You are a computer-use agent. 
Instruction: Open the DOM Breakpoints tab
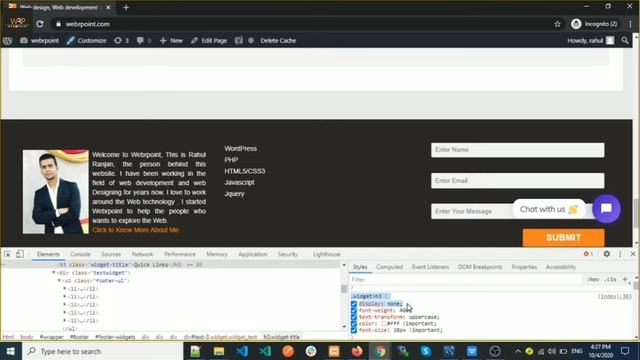(480, 267)
